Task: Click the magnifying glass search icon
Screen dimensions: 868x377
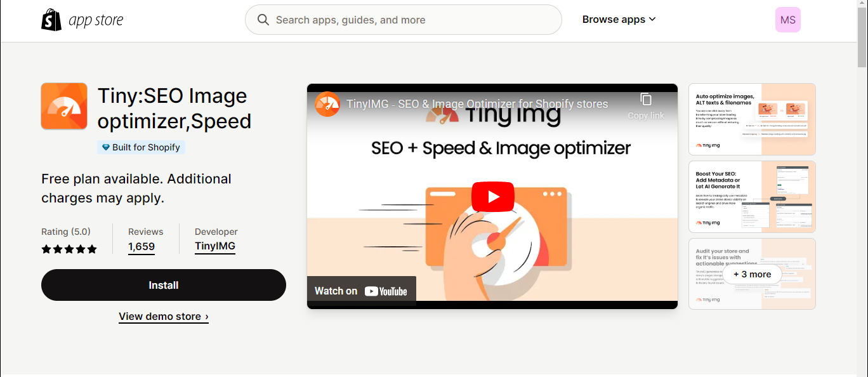Action: click(263, 20)
